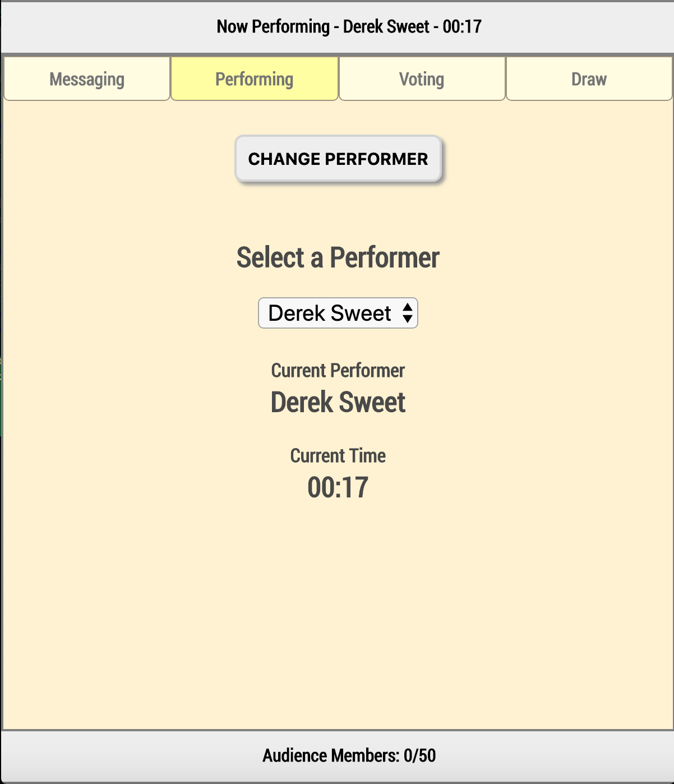
Task: Click the Current Time heading
Action: pos(338,455)
